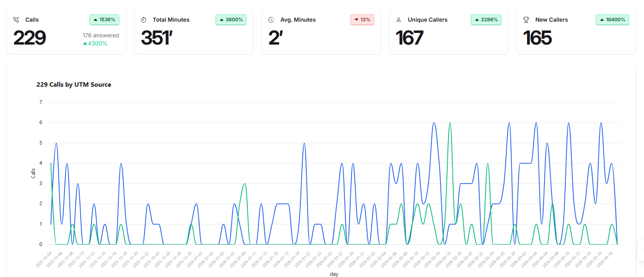Click the 2' average minutes value
This screenshot has height=277, width=644.
click(275, 38)
